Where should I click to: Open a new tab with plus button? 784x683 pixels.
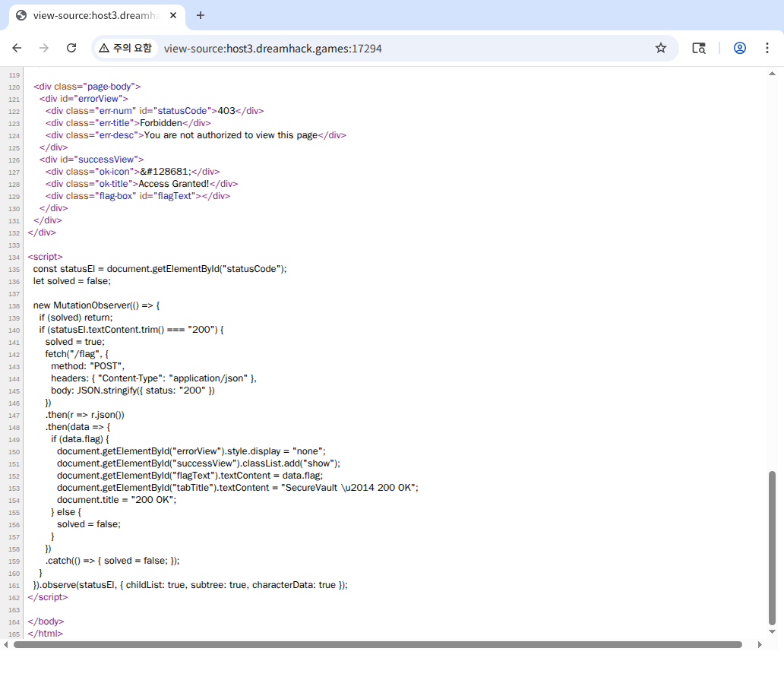coord(201,15)
